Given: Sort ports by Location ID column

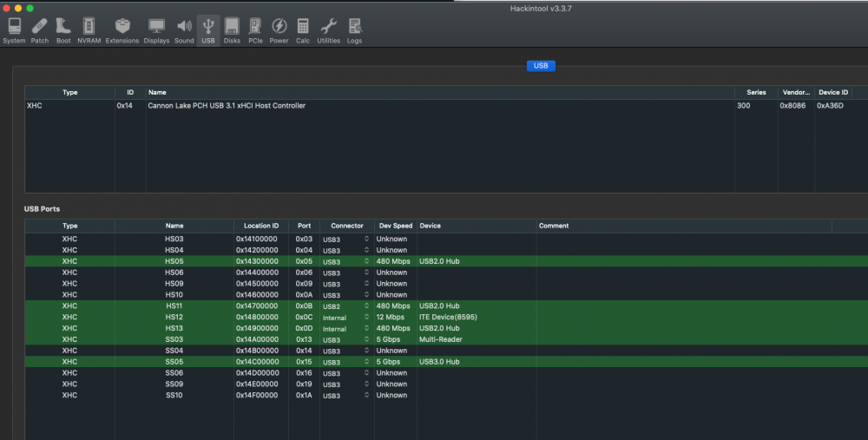Looking at the screenshot, I should click(x=261, y=226).
